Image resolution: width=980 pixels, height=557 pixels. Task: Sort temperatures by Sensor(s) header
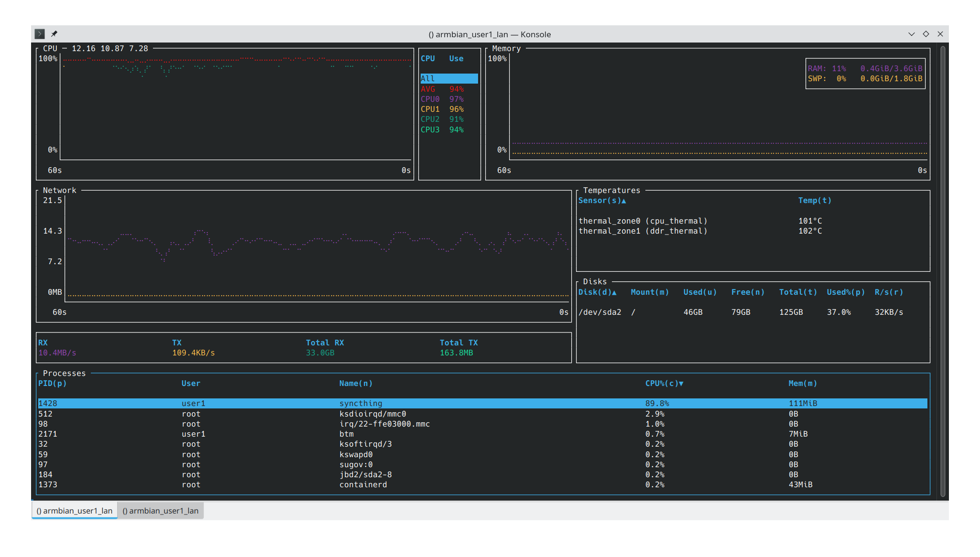tap(602, 201)
